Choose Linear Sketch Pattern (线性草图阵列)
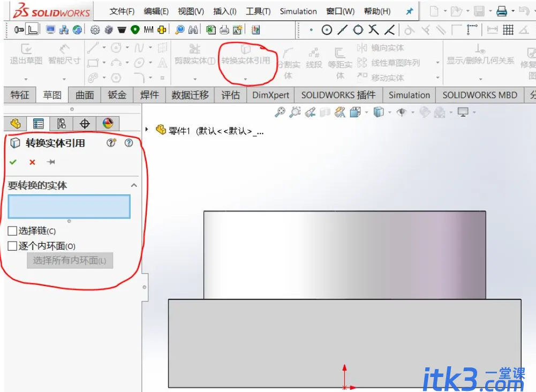Screen dimensions: 536x392 [388, 63]
